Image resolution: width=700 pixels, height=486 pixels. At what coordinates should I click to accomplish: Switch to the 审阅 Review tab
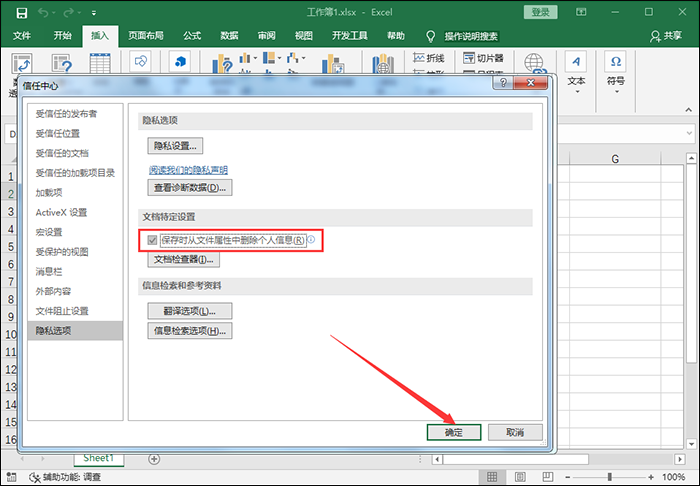coord(267,36)
